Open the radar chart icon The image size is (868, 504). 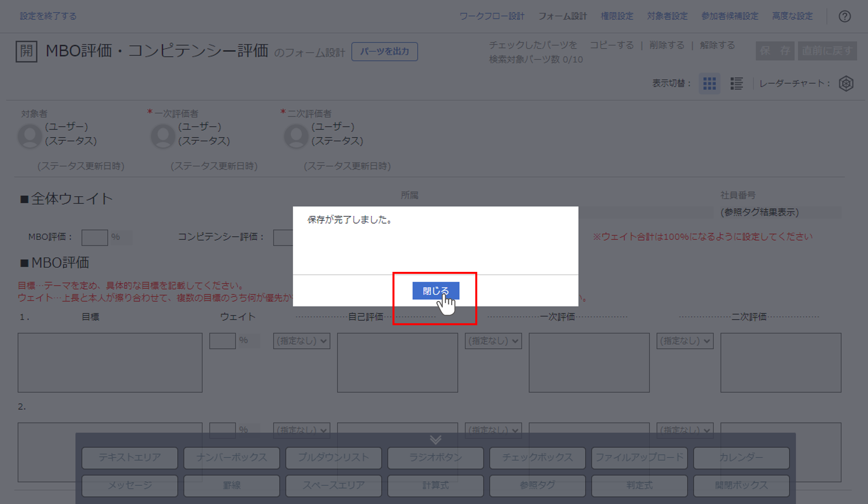[x=846, y=84]
